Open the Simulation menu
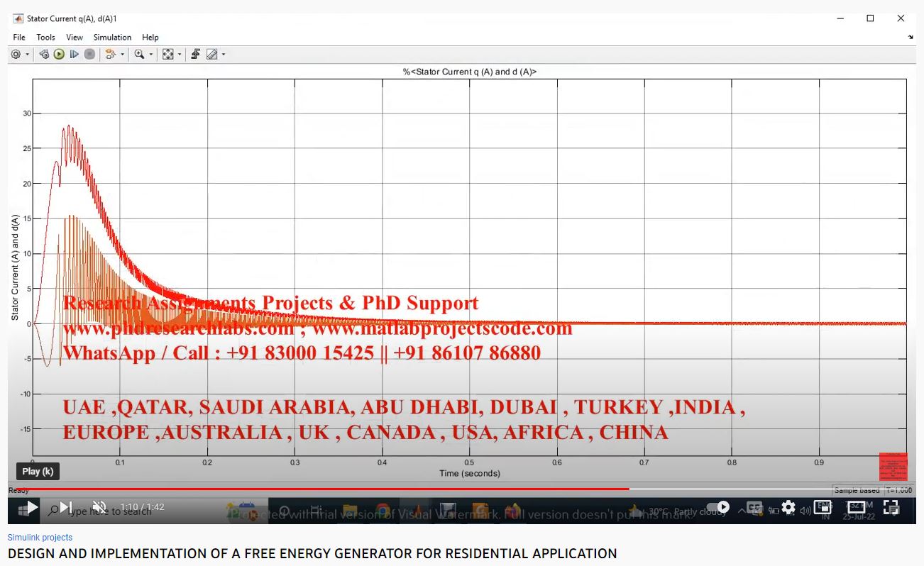The width and height of the screenshot is (924, 566). tap(112, 38)
